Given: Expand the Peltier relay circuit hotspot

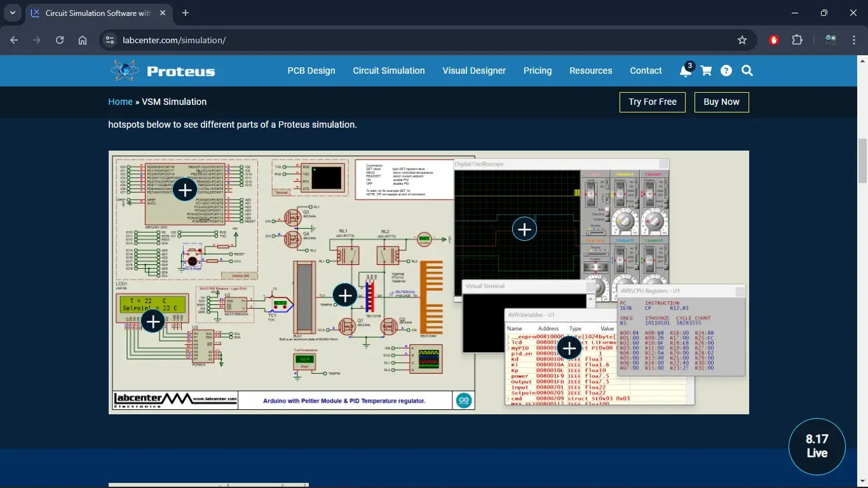Looking at the screenshot, I should pyautogui.click(x=345, y=295).
